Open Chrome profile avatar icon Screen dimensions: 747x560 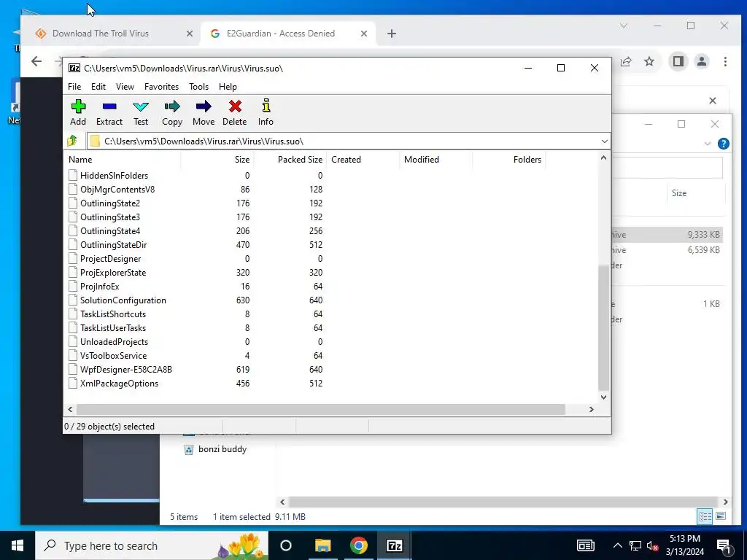tap(702, 61)
